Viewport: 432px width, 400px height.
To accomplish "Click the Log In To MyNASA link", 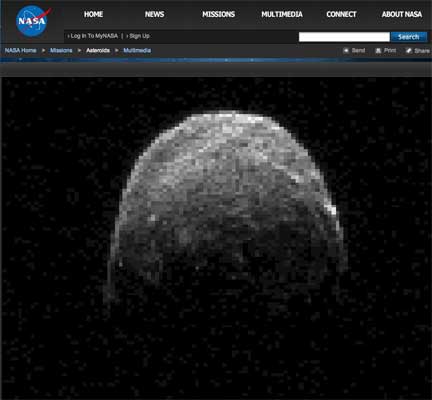I will (x=94, y=36).
